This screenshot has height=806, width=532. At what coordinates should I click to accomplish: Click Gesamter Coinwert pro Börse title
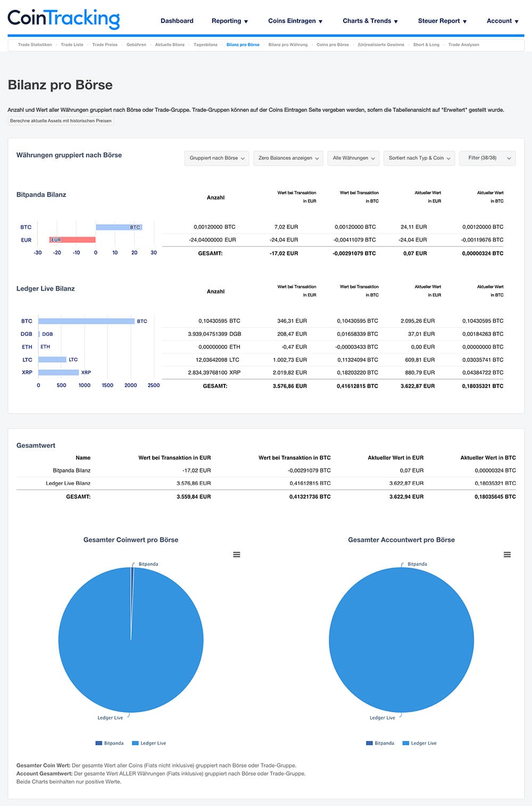coord(131,540)
